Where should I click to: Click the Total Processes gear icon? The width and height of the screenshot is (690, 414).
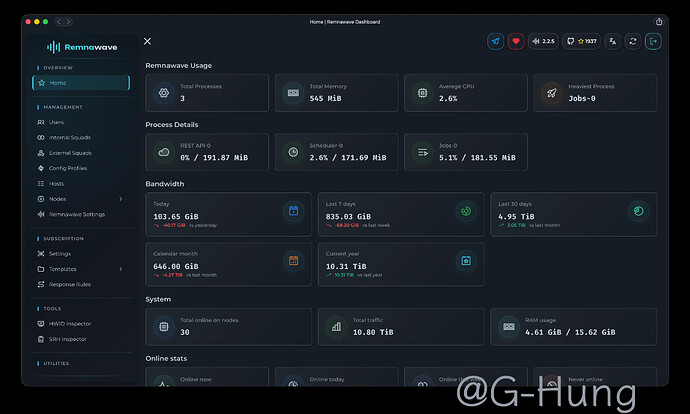pos(164,93)
